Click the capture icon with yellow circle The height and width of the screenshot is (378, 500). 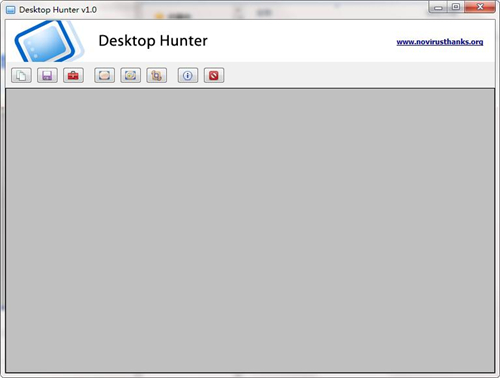pos(130,75)
